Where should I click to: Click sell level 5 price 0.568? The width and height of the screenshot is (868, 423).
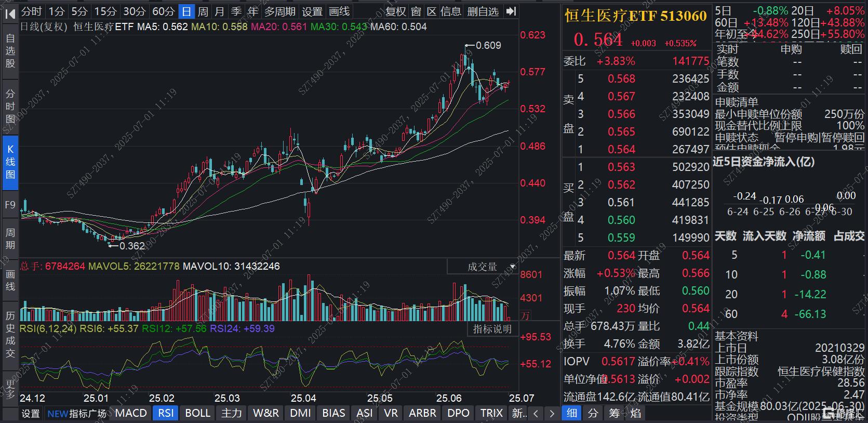(x=621, y=79)
